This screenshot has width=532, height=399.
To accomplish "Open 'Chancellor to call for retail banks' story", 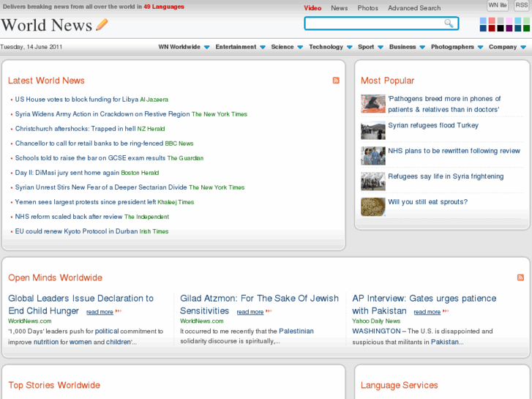I will tap(89, 143).
